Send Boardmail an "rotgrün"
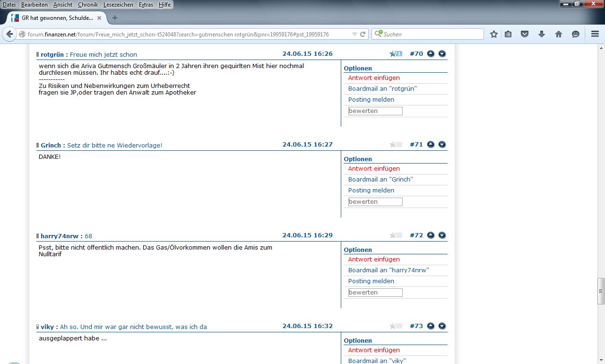This screenshot has width=605, height=364. (x=382, y=89)
